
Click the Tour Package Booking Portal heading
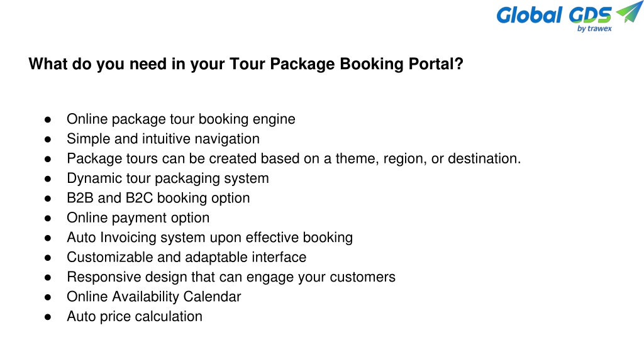(x=246, y=64)
